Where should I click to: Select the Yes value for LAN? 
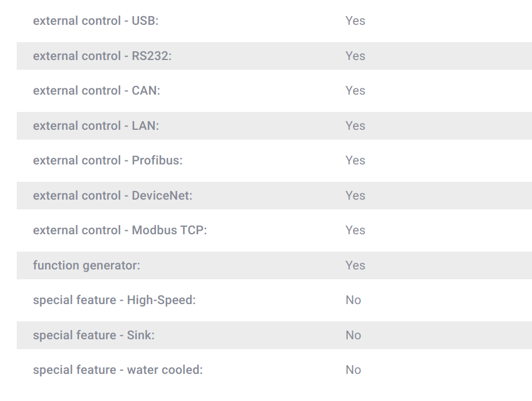pos(355,126)
